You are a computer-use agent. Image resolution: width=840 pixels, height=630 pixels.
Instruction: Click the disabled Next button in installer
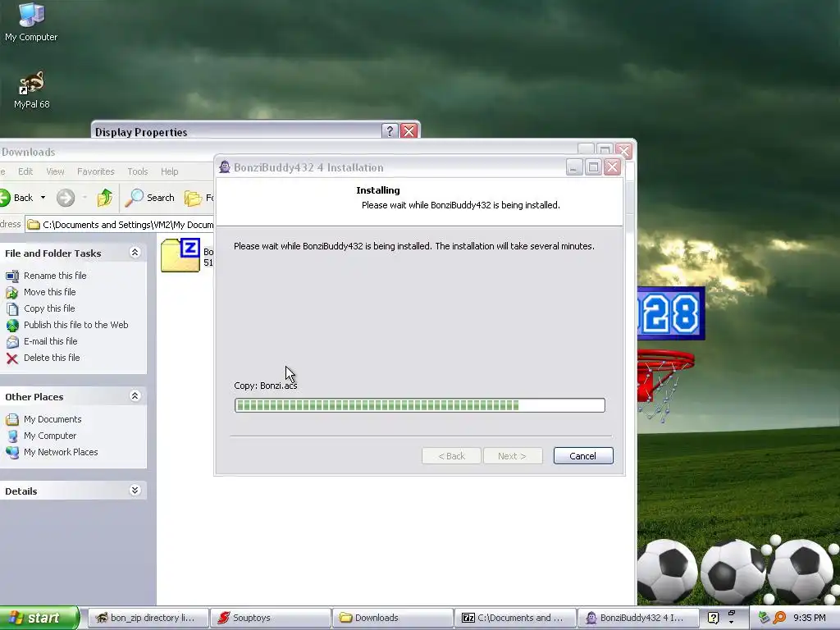click(x=512, y=456)
